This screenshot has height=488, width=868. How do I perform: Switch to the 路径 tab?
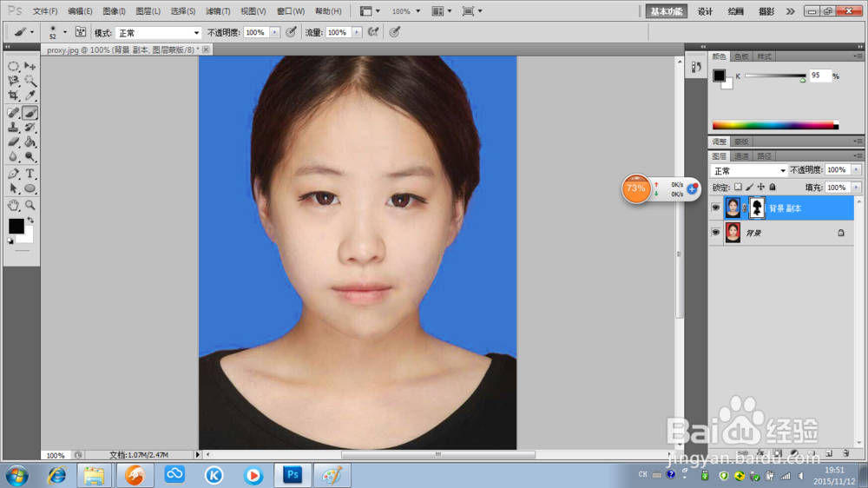pos(764,156)
